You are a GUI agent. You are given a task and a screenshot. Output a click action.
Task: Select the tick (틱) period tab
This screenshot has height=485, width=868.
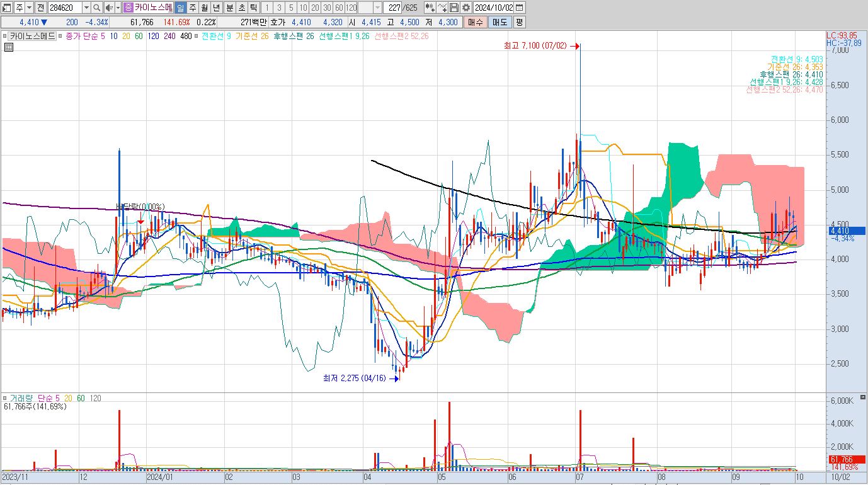click(x=253, y=8)
